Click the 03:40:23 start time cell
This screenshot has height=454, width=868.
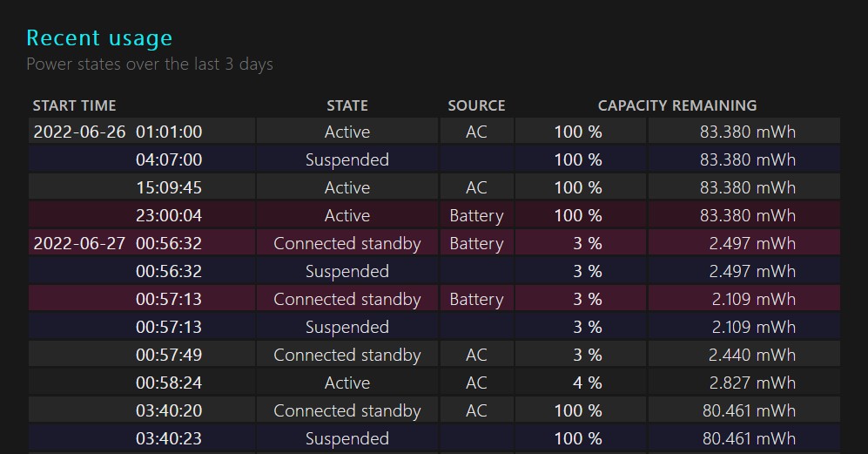[x=142, y=438]
